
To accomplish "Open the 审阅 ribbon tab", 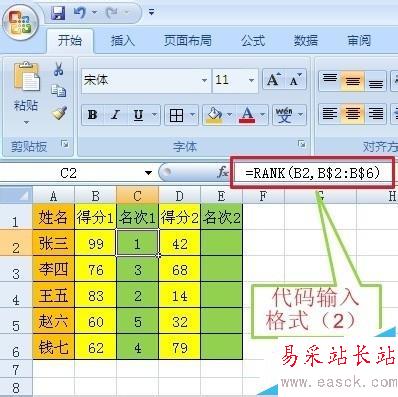I will (x=359, y=41).
